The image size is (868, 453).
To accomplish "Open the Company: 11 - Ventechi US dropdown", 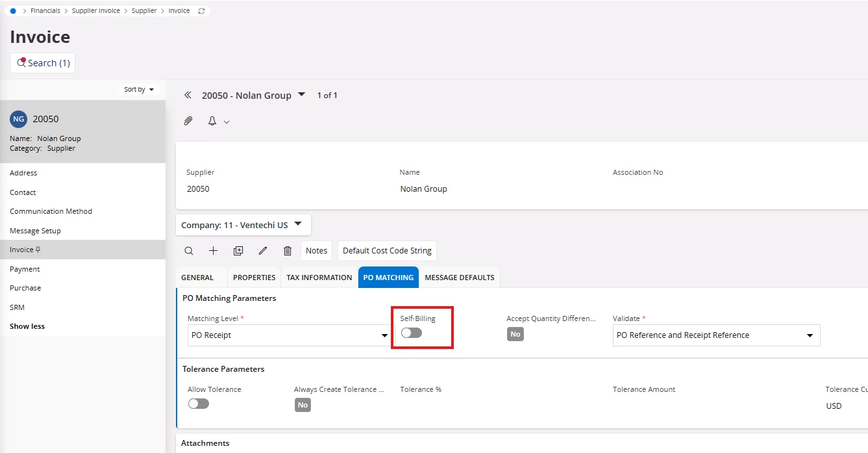I will click(x=243, y=225).
